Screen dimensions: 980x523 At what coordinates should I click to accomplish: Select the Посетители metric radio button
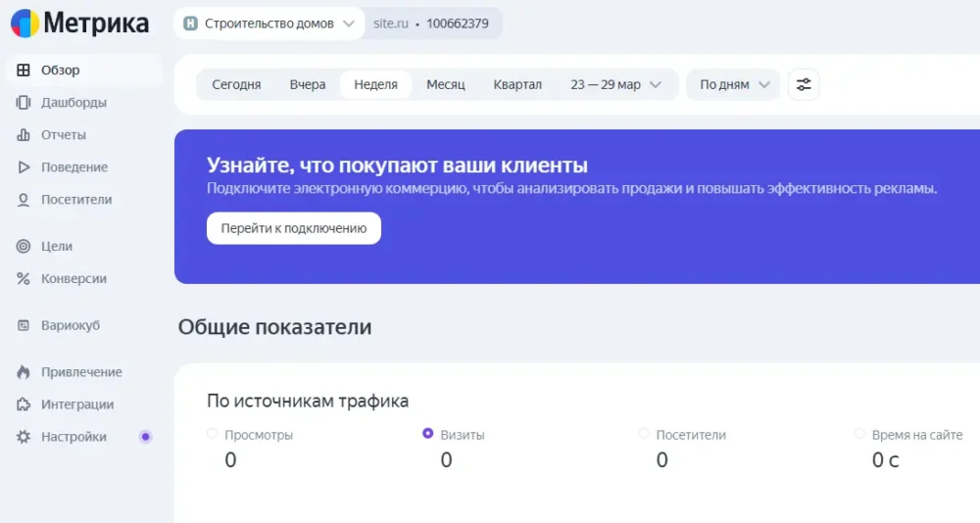pyautogui.click(x=644, y=434)
